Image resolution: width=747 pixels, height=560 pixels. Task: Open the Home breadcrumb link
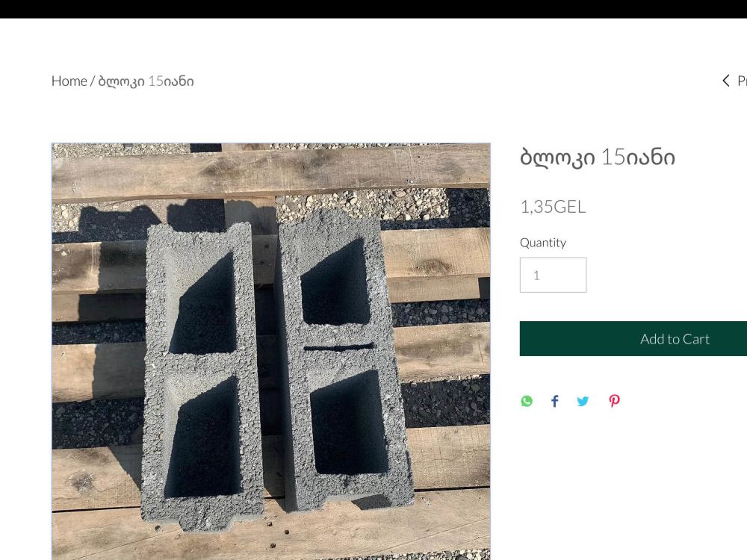tap(69, 81)
